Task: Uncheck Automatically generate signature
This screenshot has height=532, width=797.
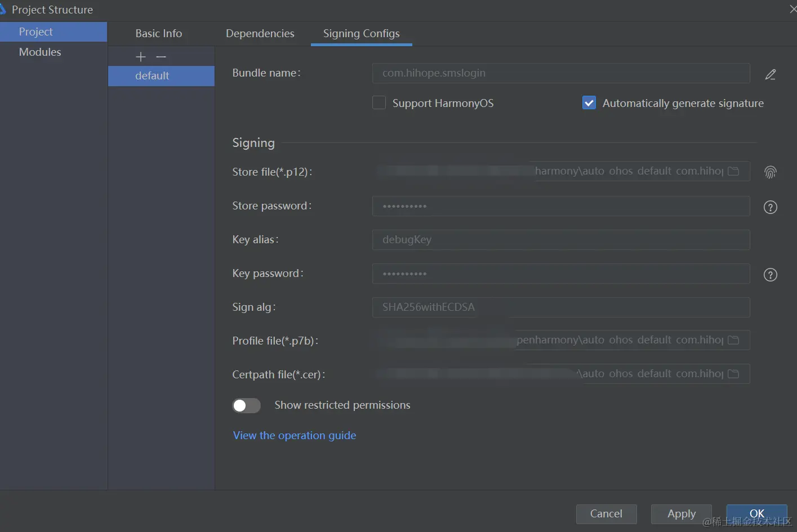Action: (589, 102)
